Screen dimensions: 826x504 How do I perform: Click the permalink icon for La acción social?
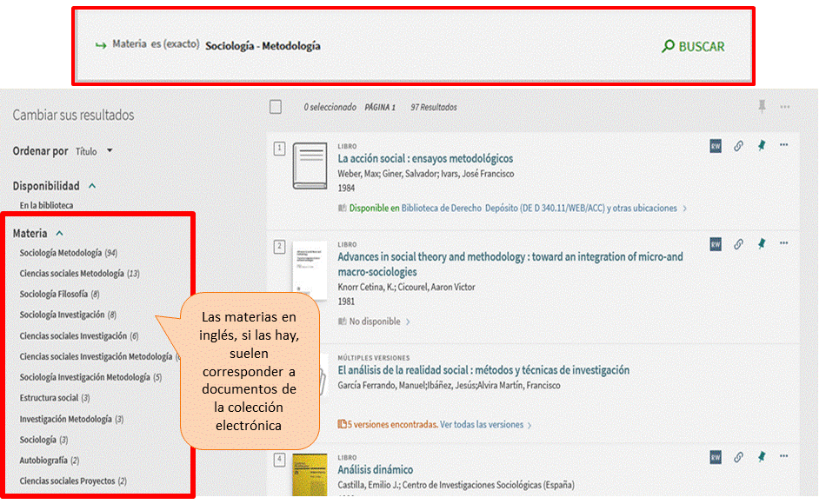[738, 146]
